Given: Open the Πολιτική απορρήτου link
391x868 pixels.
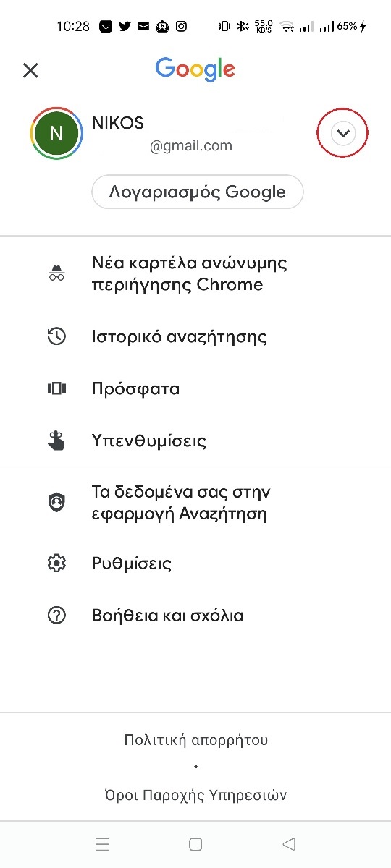Looking at the screenshot, I should pyautogui.click(x=195, y=740).
